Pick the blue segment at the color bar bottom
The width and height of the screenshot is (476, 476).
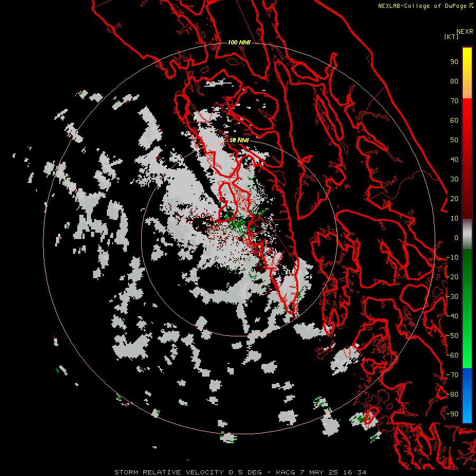[x=467, y=396]
